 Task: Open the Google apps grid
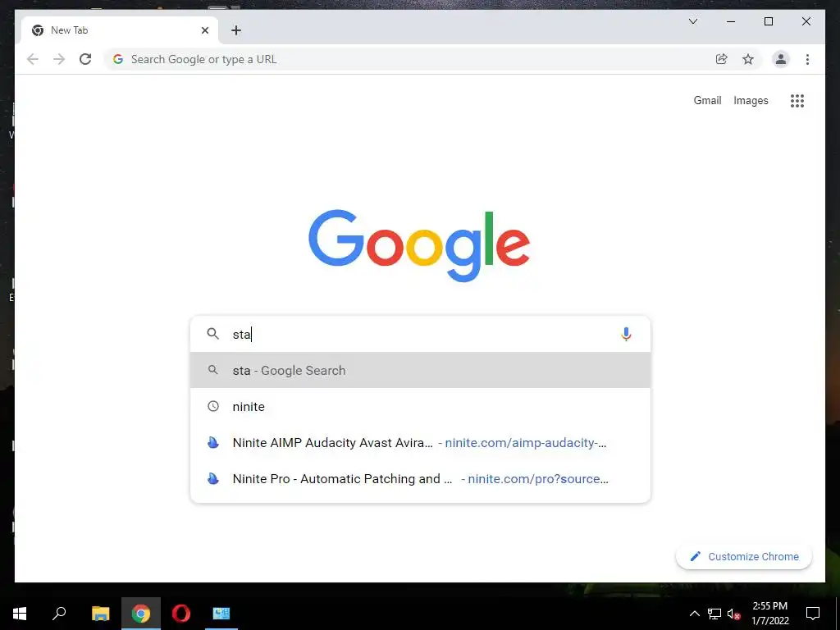click(797, 101)
